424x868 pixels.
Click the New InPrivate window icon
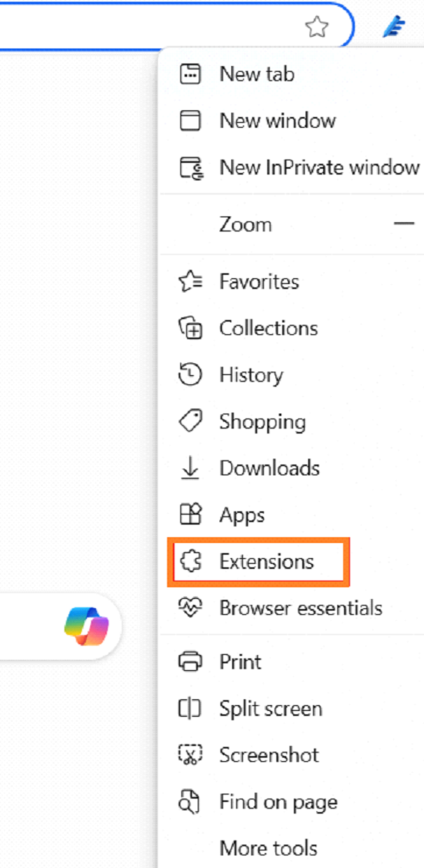192,166
